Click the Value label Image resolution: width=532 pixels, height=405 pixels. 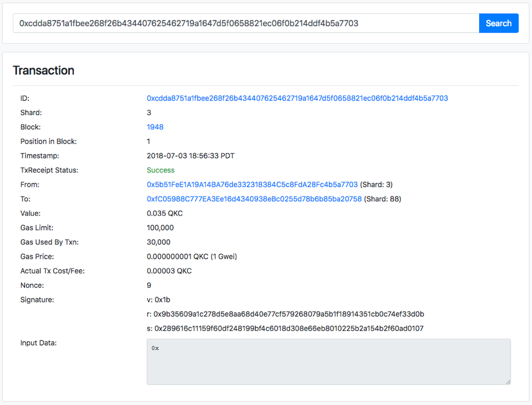click(x=30, y=213)
